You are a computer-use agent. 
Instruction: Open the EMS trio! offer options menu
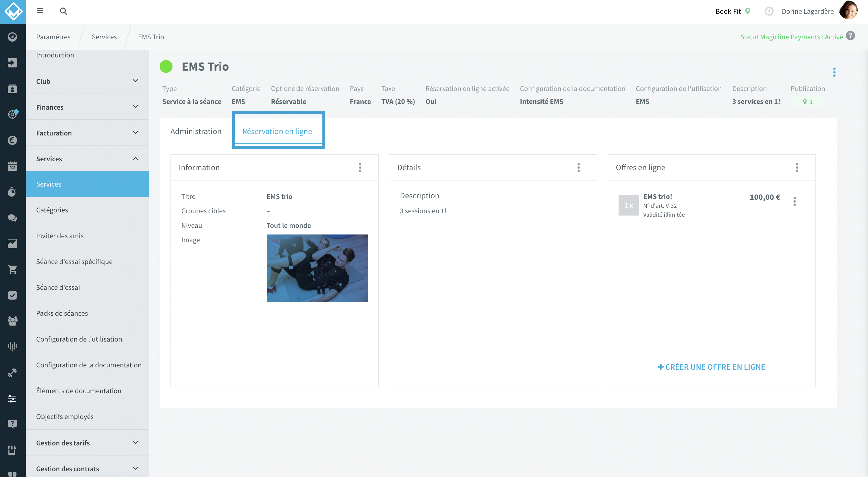pos(795,201)
